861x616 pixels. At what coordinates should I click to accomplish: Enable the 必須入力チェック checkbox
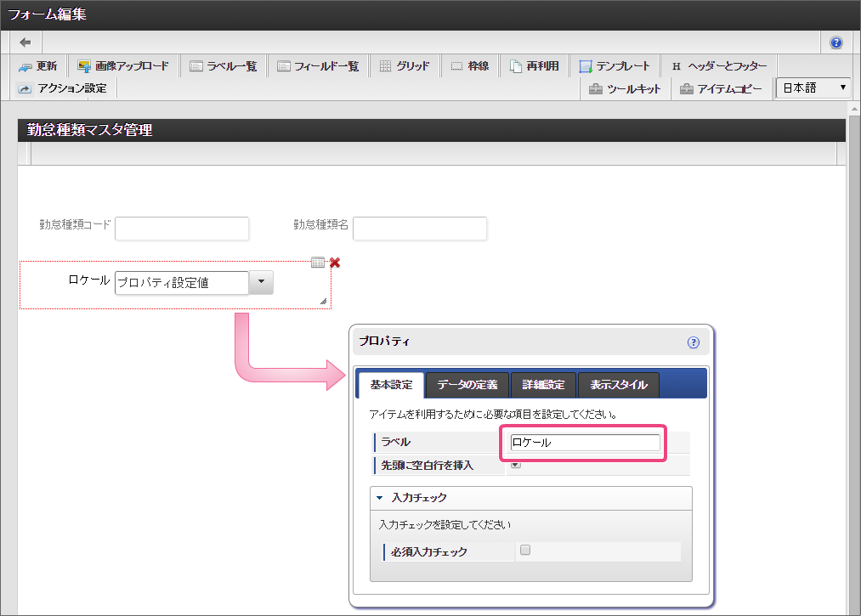pos(525,551)
